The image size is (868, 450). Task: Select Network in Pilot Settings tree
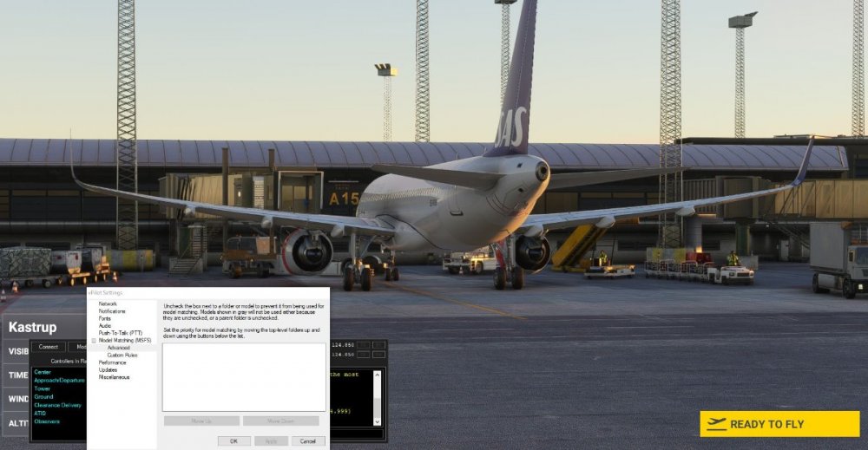[x=108, y=304]
